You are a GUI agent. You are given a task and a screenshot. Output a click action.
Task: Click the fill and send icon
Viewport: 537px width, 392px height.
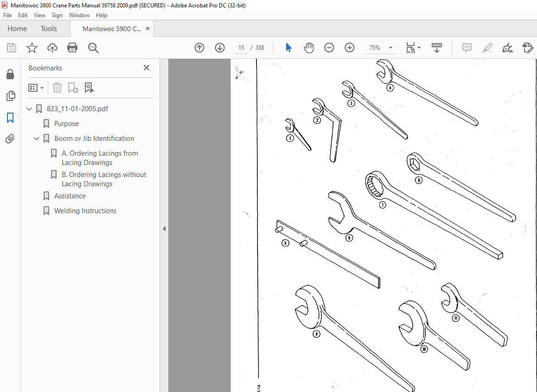point(528,48)
